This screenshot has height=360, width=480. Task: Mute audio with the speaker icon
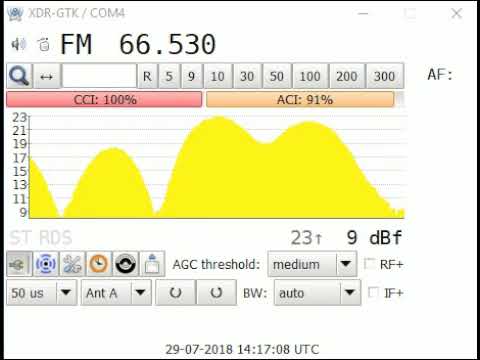[x=19, y=44]
